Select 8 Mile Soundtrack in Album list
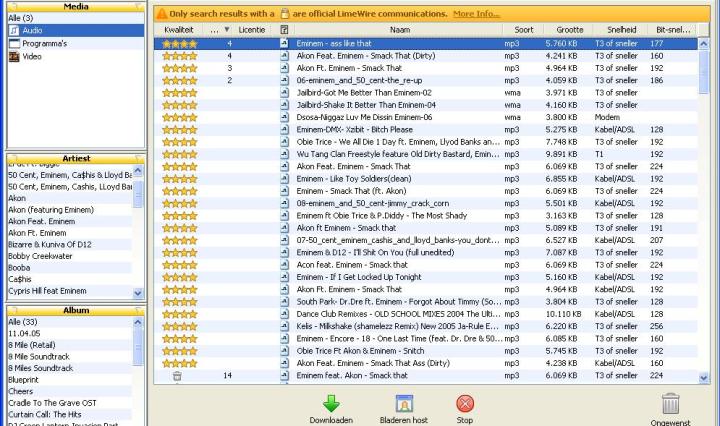 (41, 356)
